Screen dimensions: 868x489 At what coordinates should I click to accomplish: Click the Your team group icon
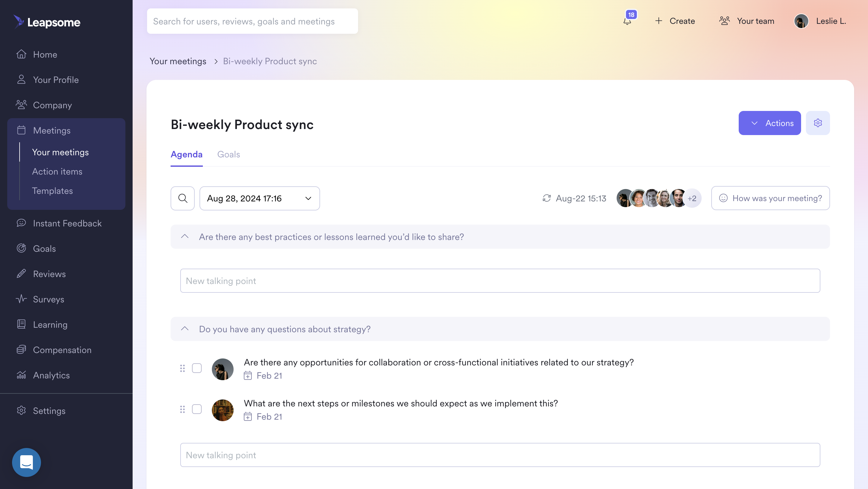pos(725,21)
